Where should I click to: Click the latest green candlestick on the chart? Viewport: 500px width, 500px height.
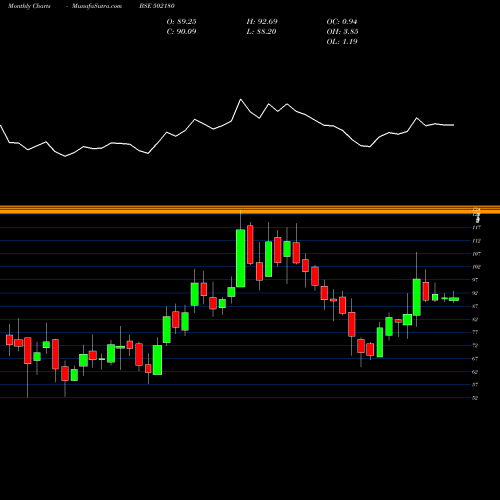pos(454,299)
